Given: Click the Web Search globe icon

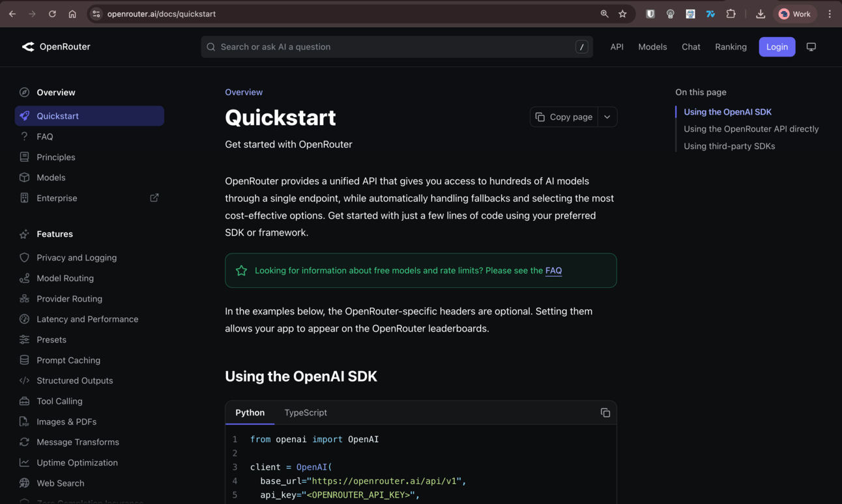Looking at the screenshot, I should [x=24, y=483].
